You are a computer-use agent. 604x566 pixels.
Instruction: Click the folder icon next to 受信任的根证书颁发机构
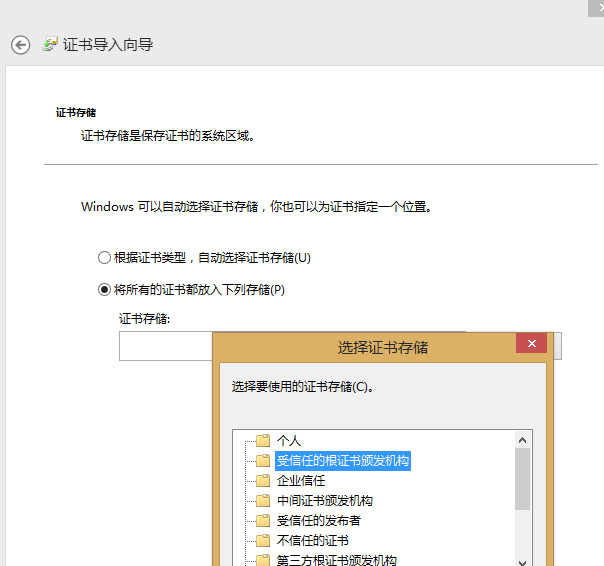click(x=263, y=460)
